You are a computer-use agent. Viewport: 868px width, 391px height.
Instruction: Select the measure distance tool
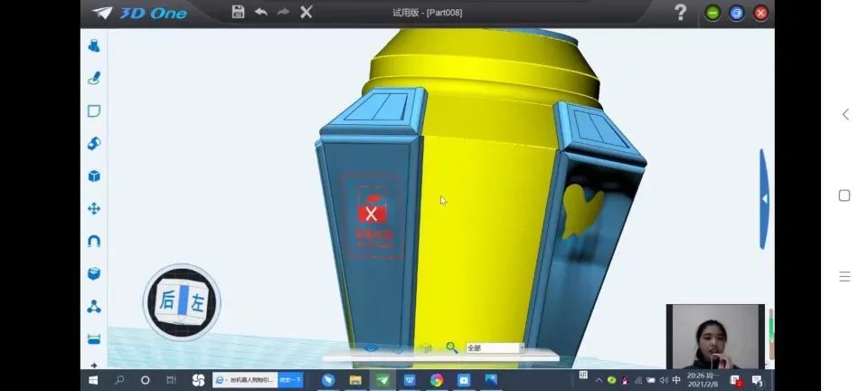click(x=94, y=339)
